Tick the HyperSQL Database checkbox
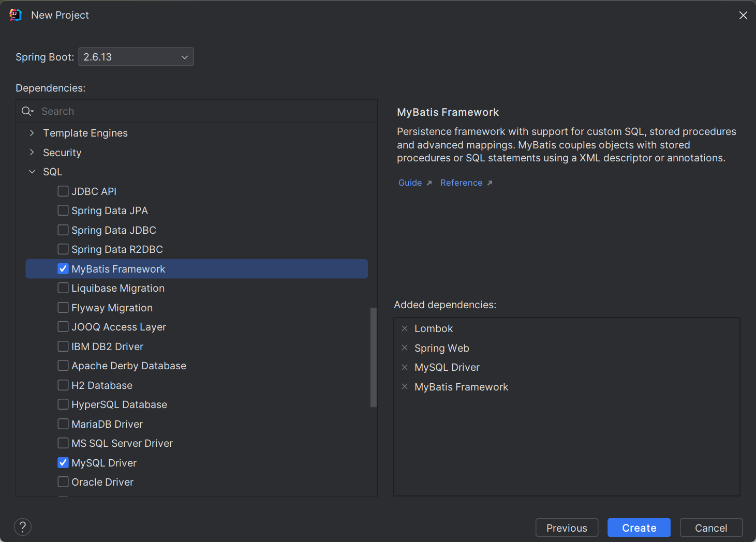Viewport: 756px width, 542px height. click(x=63, y=404)
